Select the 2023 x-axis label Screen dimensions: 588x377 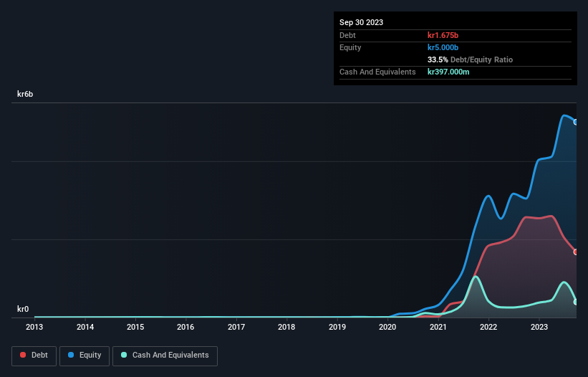pos(539,327)
